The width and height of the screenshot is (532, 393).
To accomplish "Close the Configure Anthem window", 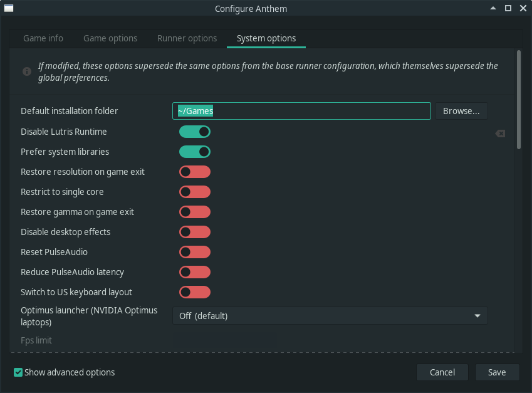I will pos(523,8).
